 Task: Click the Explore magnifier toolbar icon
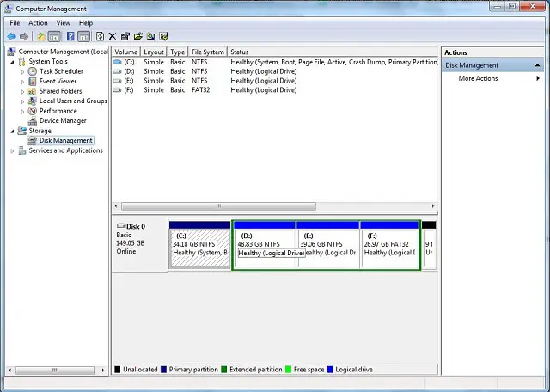click(151, 36)
